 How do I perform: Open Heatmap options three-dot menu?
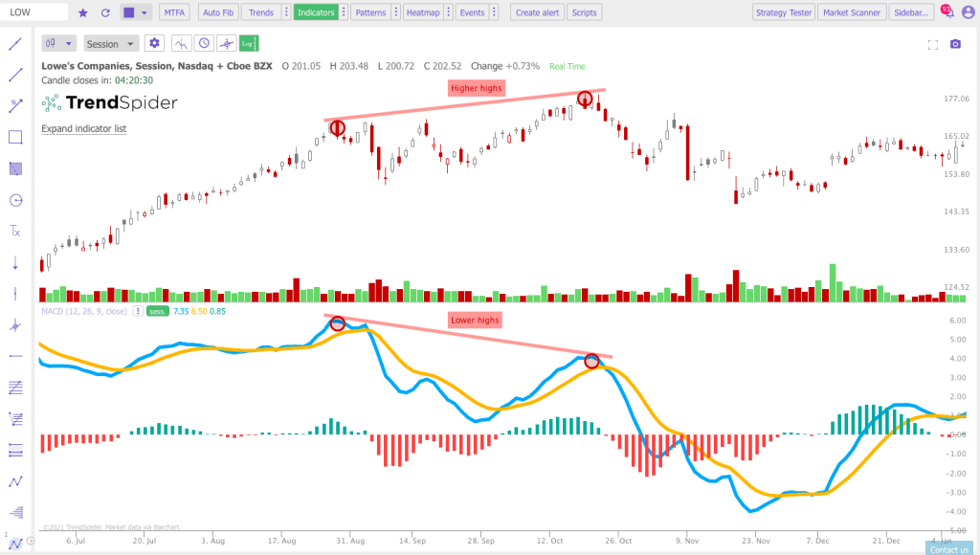(448, 12)
